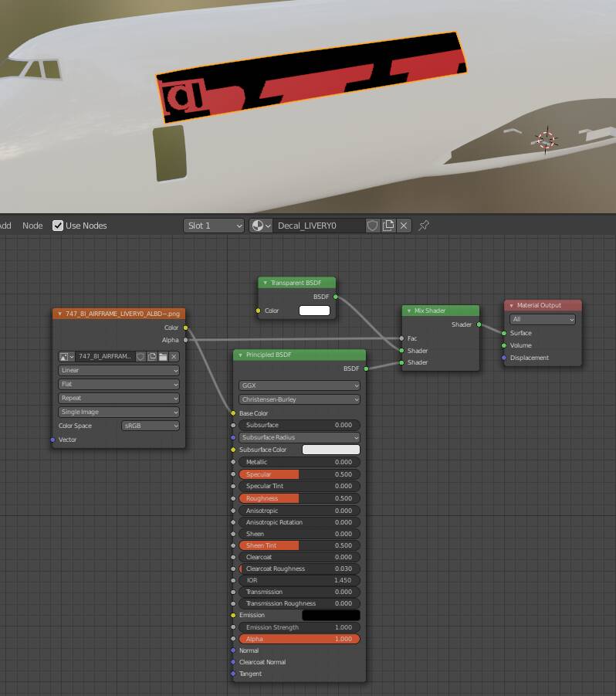Click the Emission Strength field
This screenshot has width=616, height=696.
click(x=300, y=627)
